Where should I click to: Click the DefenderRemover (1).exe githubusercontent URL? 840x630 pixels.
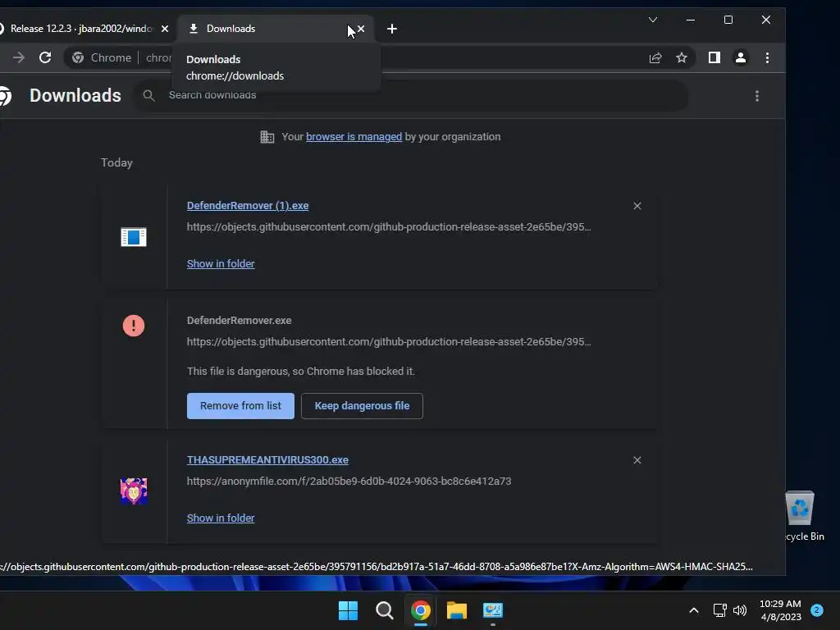pyautogui.click(x=389, y=227)
